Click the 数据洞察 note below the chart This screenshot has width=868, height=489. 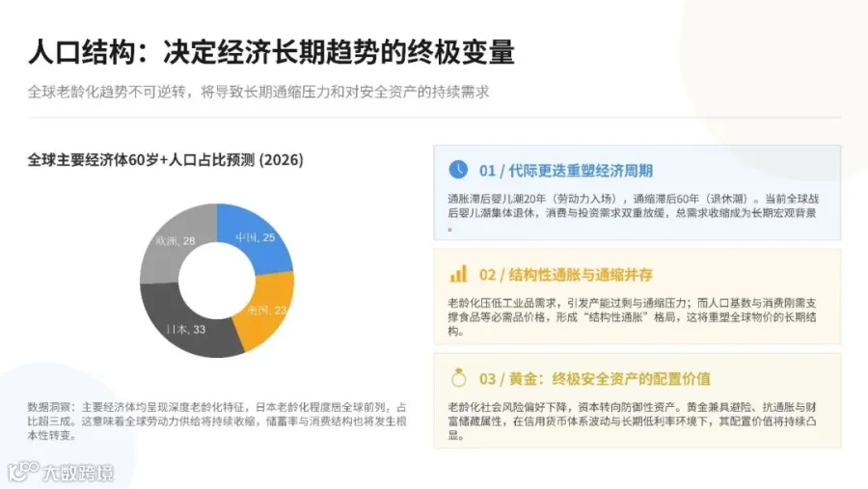217,421
